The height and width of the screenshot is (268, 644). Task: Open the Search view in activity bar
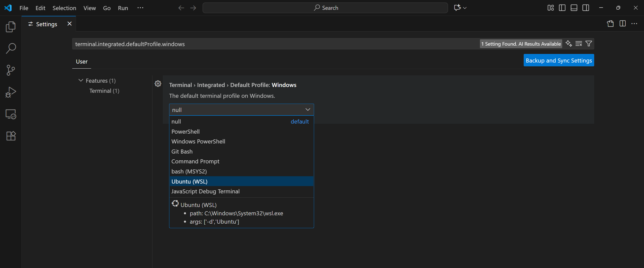point(11,48)
